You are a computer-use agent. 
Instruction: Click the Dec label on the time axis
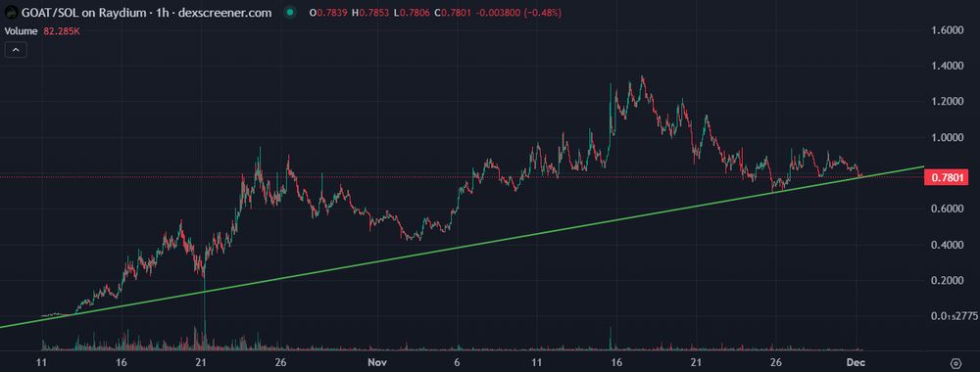pyautogui.click(x=856, y=362)
